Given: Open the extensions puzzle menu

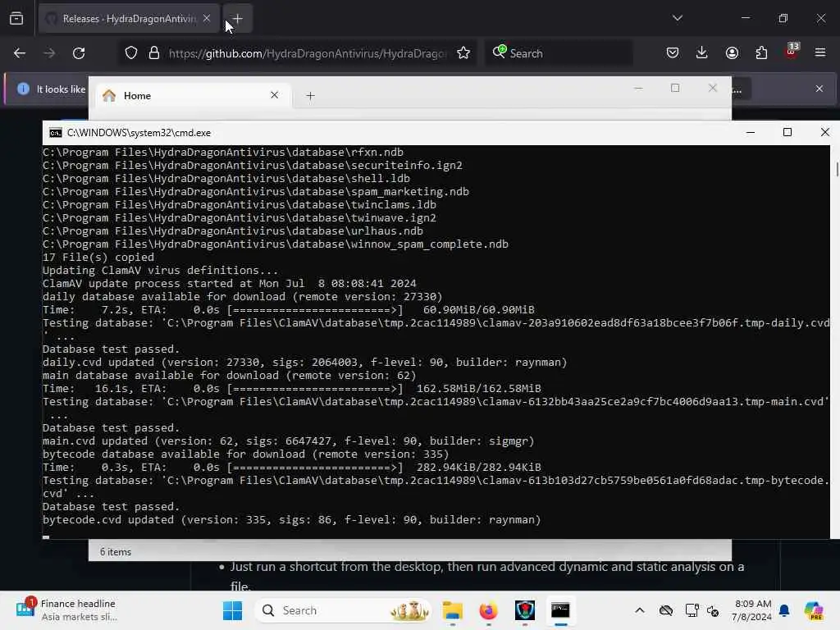Looking at the screenshot, I should [x=761, y=52].
